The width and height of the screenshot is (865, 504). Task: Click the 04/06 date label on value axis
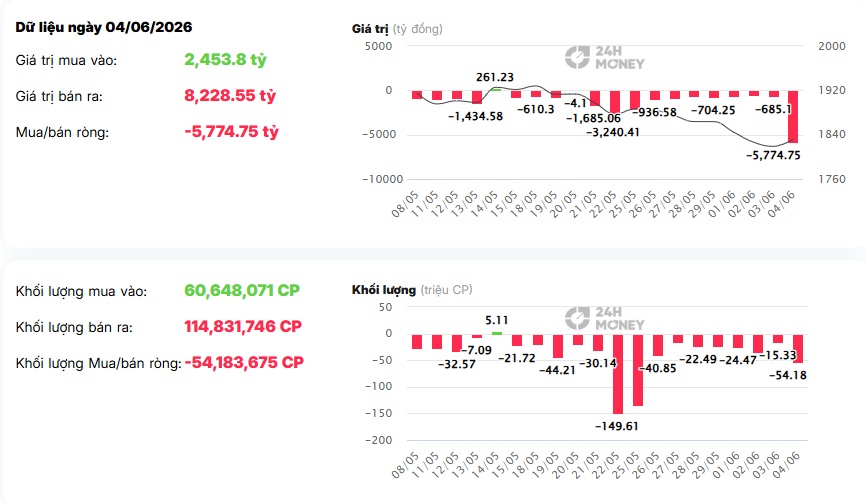782,204
